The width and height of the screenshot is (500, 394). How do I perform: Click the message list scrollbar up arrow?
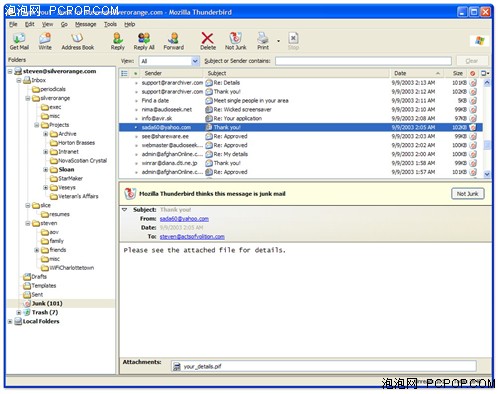click(x=487, y=82)
